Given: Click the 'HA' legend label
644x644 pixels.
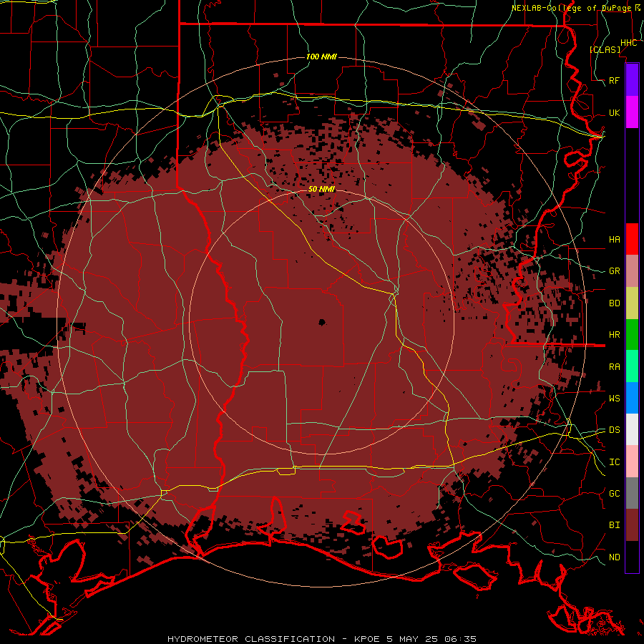Looking at the screenshot, I should coord(615,240).
